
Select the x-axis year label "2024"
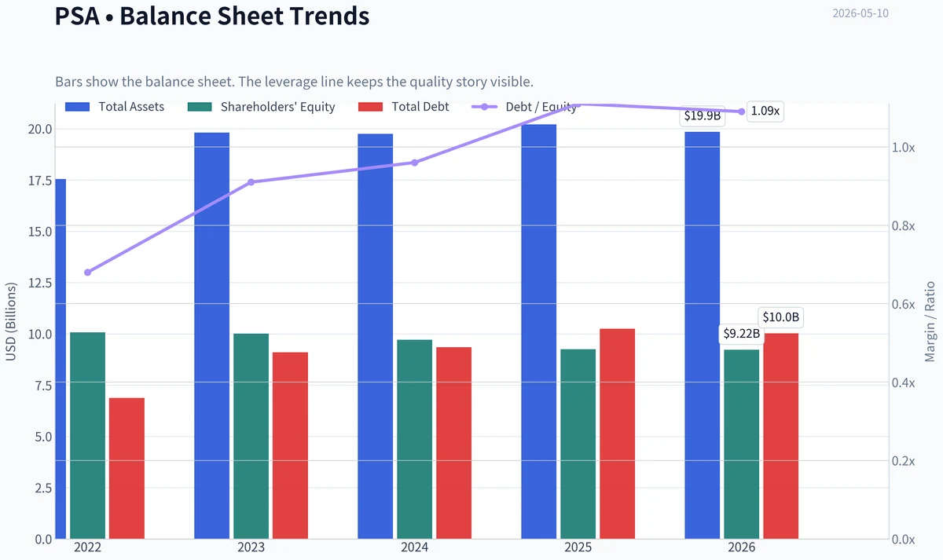(x=415, y=547)
